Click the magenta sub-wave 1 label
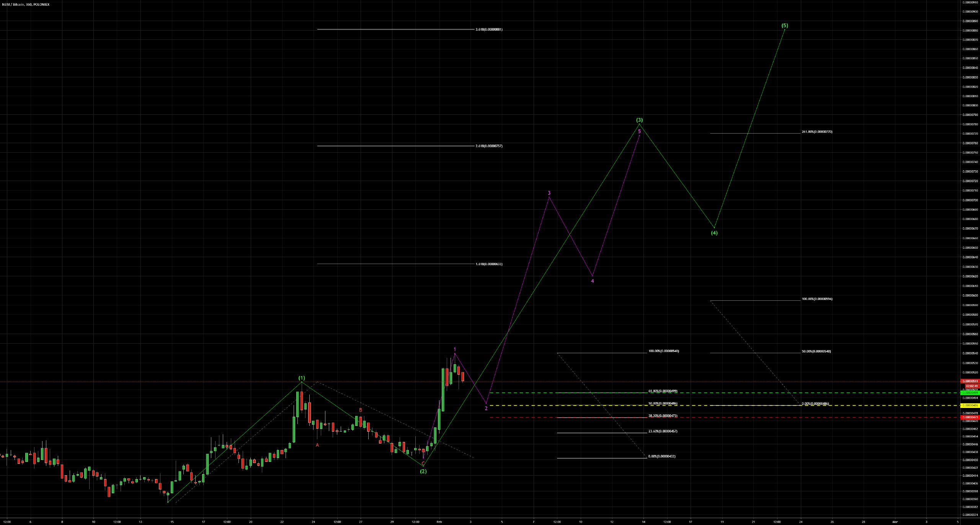Screen dimensions: 980x525 click(455, 349)
